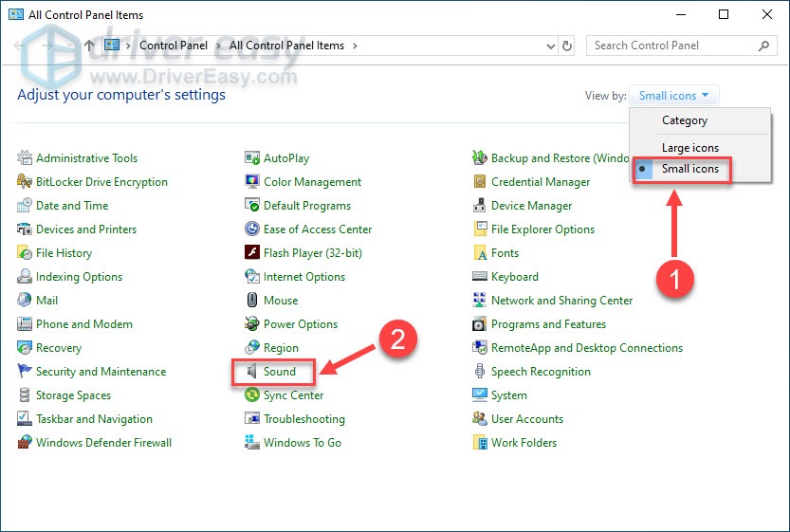Expand the chevron after All Control Panel Items
The width and height of the screenshot is (790, 532).
point(355,46)
